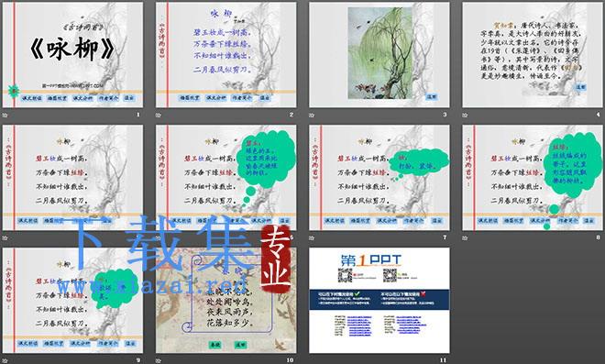Image resolution: width=605 pixels, height=364 pixels.
Task: Click the animation star icon under slide 5
Action: click(5, 237)
